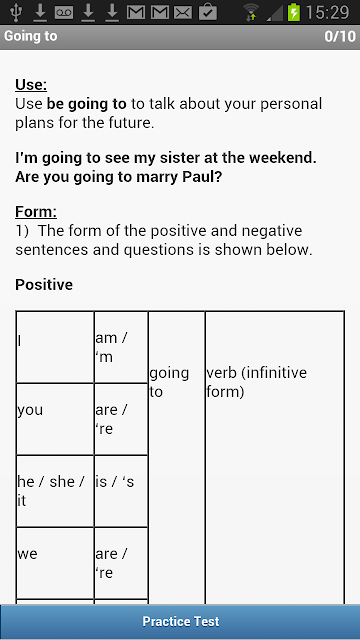Open the voicemail notification icon

pos(64,13)
